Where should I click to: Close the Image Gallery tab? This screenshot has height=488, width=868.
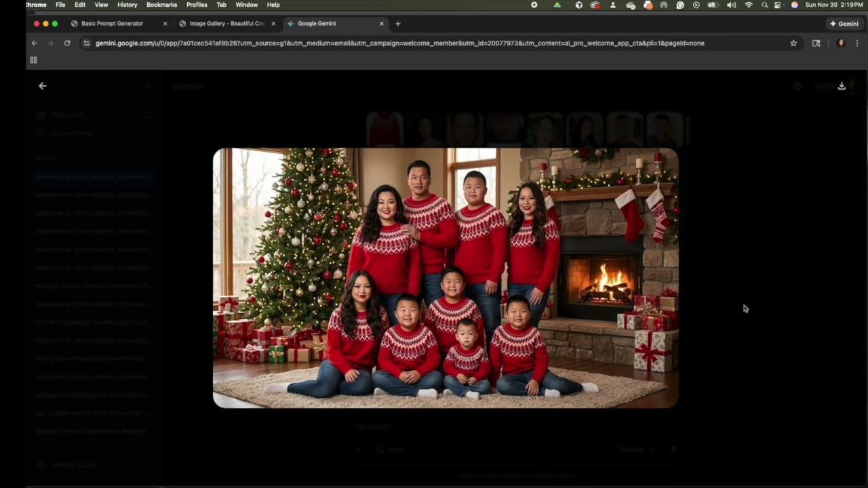click(273, 24)
